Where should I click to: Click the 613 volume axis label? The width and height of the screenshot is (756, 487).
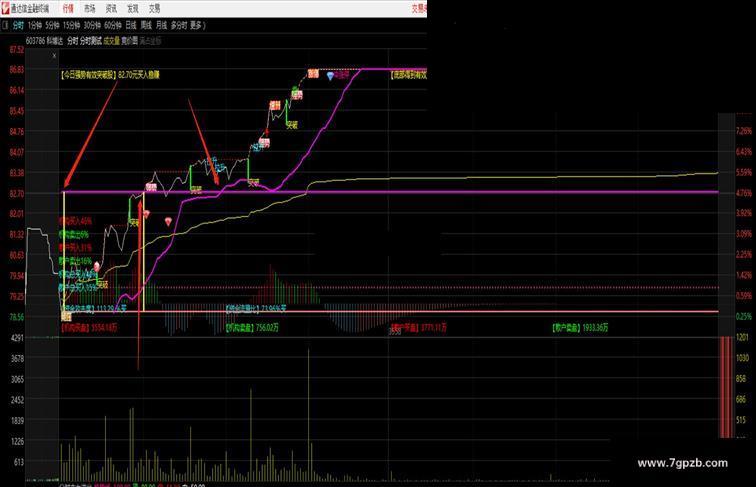(19, 462)
